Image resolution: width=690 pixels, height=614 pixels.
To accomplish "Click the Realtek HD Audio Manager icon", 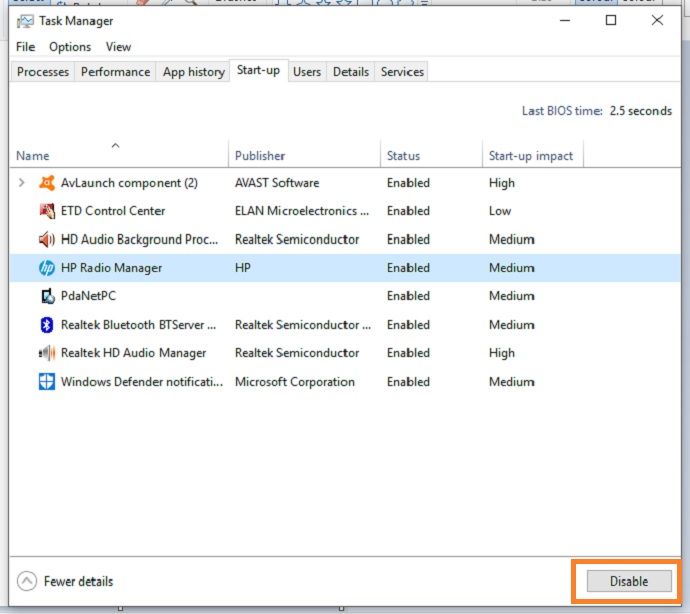I will coord(47,353).
